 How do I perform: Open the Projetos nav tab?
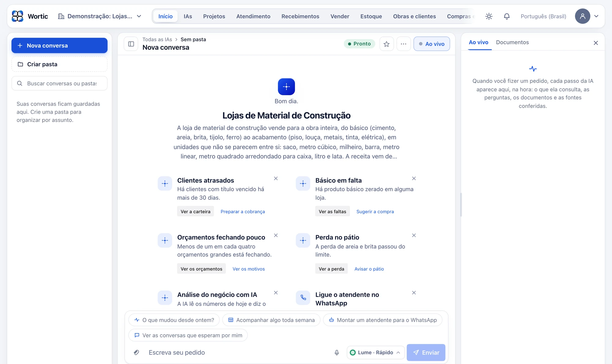click(214, 16)
